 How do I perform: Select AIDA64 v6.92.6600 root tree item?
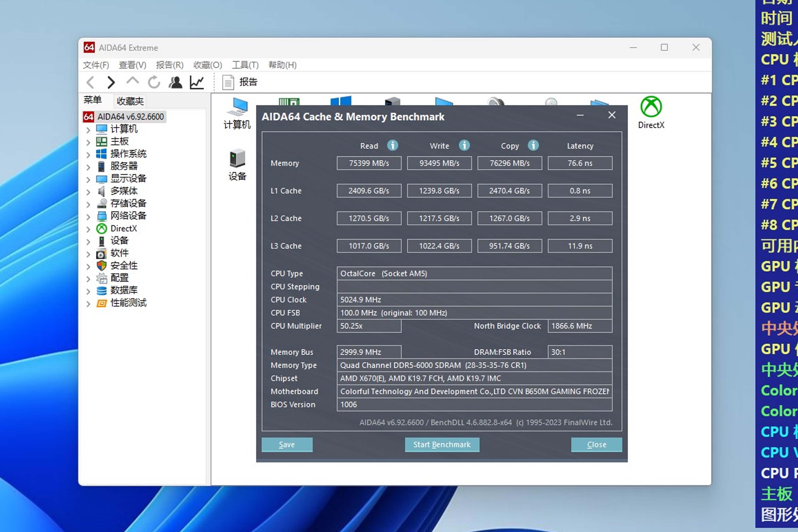pyautogui.click(x=130, y=117)
